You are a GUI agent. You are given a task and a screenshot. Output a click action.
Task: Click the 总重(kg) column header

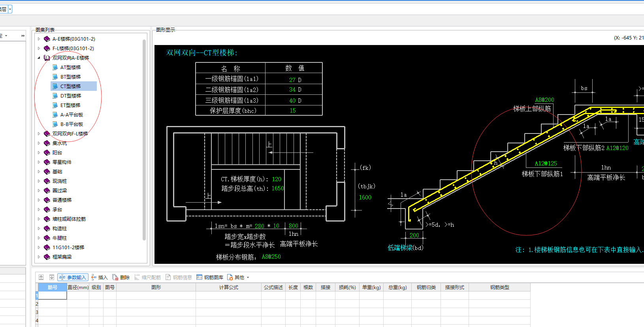click(x=397, y=287)
